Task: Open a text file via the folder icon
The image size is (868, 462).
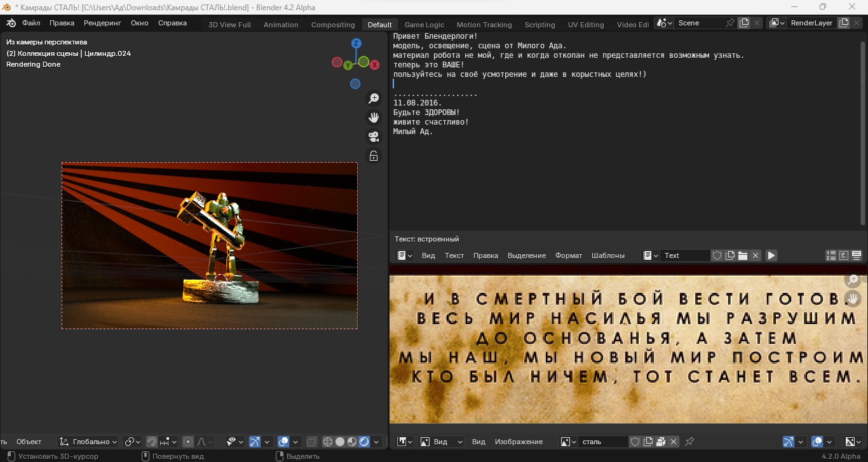Action: click(742, 255)
